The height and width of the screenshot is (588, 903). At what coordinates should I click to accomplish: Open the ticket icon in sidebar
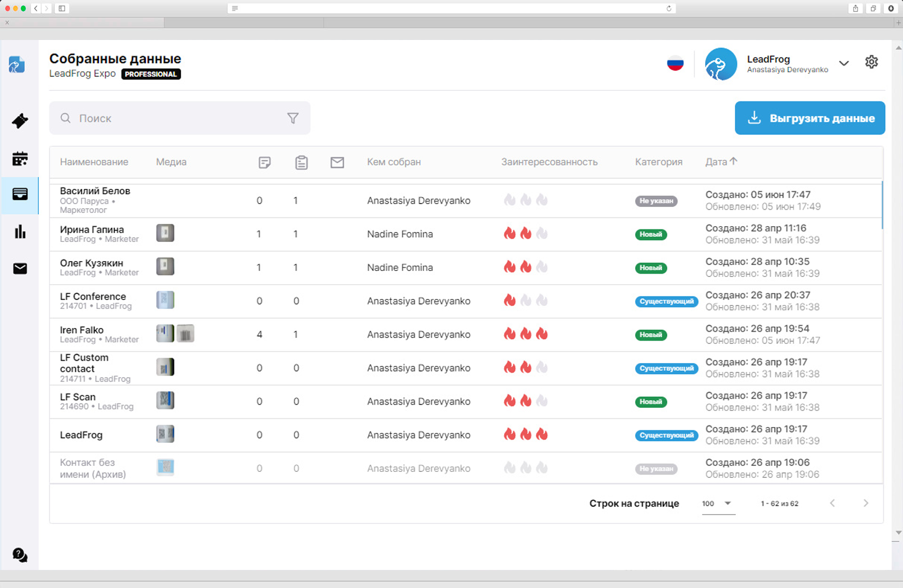coord(20,120)
